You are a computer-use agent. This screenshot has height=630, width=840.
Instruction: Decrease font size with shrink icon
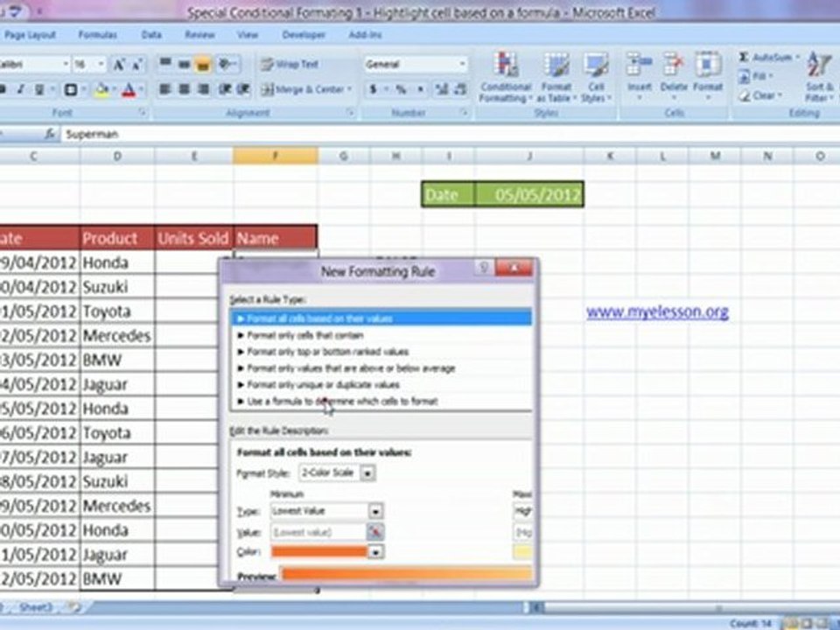coord(136,65)
